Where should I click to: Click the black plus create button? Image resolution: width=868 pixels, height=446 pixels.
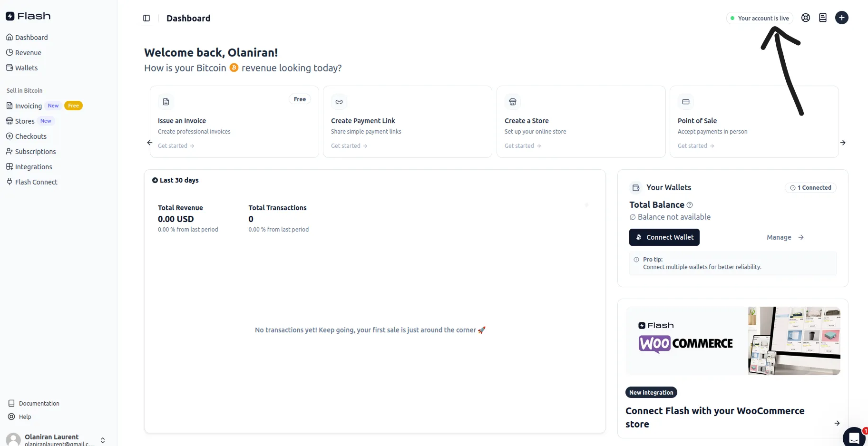pos(841,18)
